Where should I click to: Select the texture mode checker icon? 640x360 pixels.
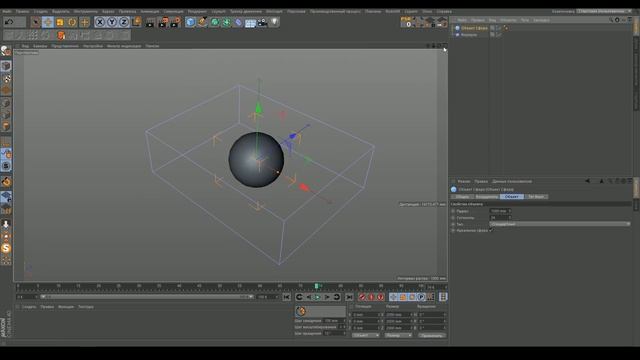(6, 78)
